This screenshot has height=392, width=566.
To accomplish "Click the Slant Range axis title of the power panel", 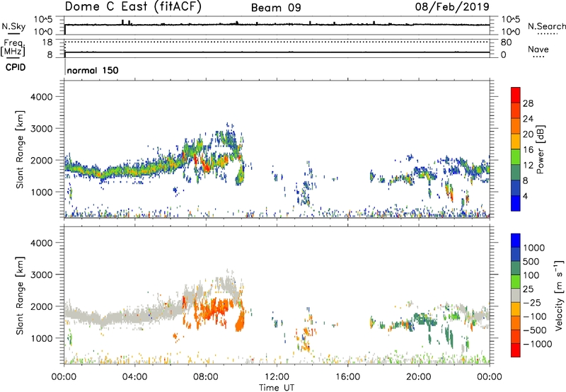I will point(20,149).
